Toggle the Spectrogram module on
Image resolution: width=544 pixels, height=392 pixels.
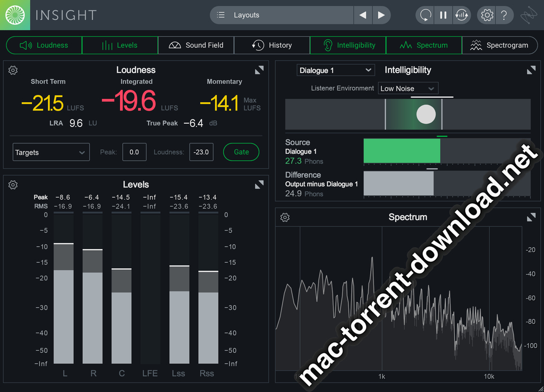coord(499,46)
